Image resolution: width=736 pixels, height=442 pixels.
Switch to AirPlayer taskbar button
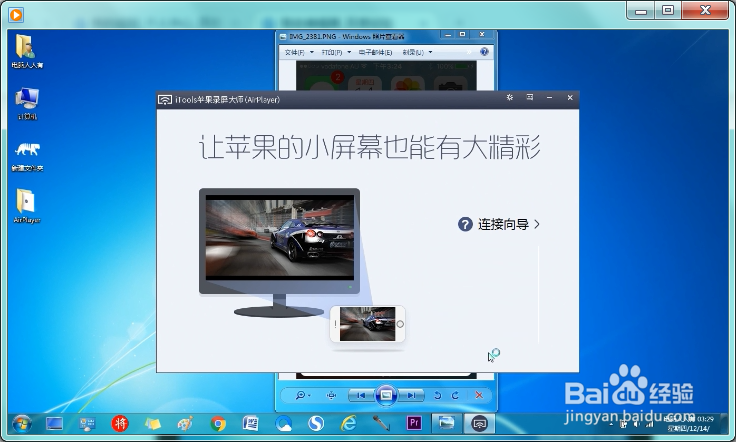tap(479, 424)
